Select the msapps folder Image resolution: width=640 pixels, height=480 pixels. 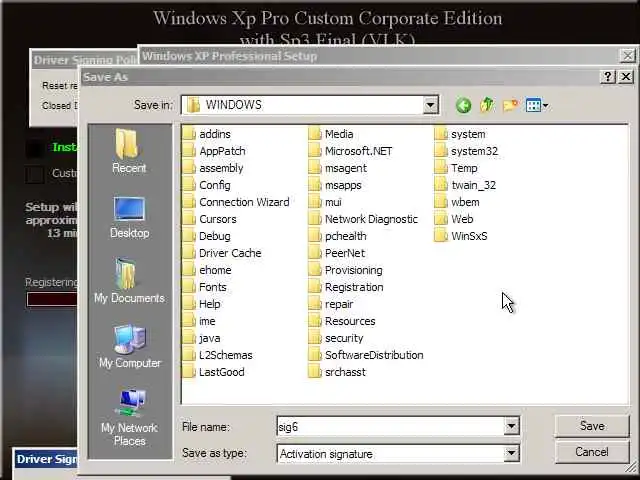coord(335,185)
